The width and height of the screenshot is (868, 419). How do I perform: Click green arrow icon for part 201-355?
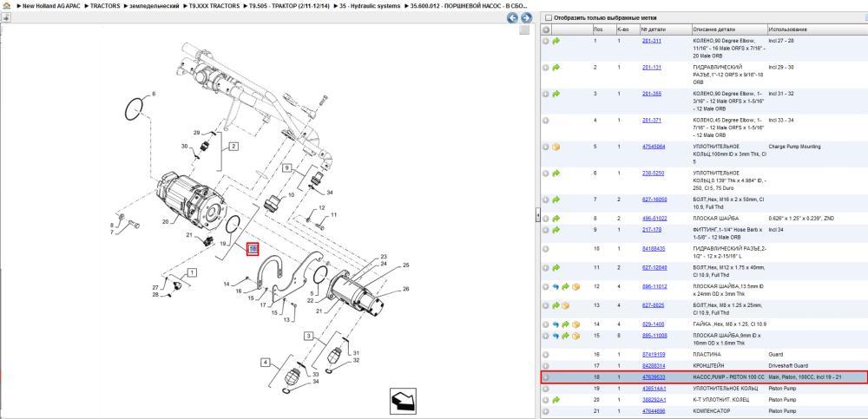[556, 94]
